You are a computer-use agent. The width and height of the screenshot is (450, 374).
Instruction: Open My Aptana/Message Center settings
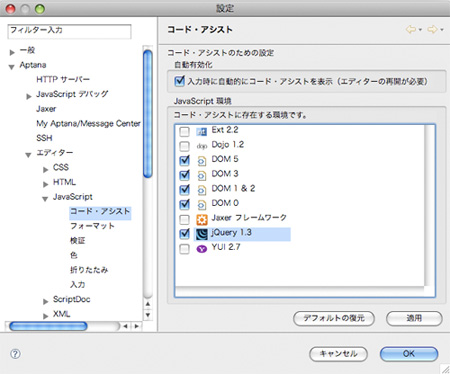click(88, 123)
